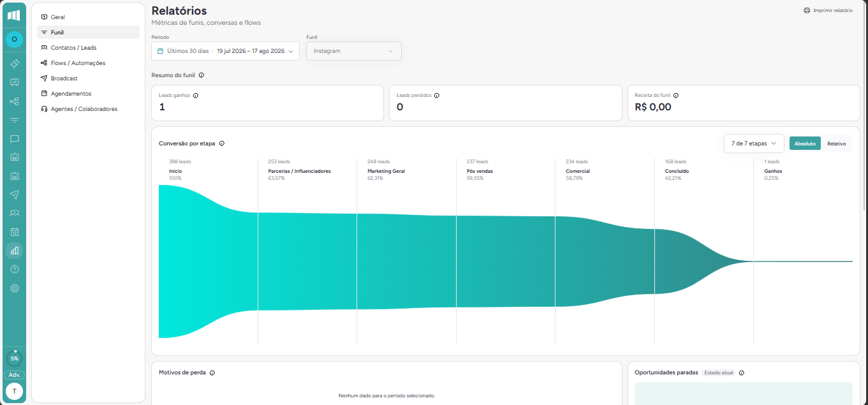Screen dimensions: 868x405
Task: Click the info icon beside Receita do funil
Action: pyautogui.click(x=676, y=96)
